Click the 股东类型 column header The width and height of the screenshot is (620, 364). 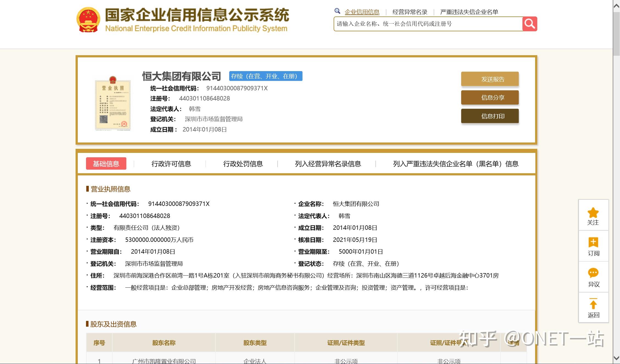[x=255, y=343]
